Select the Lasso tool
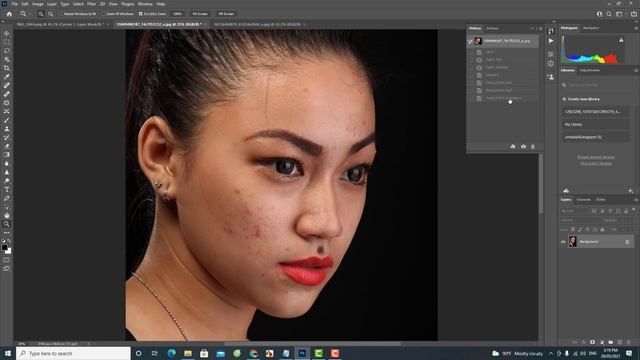 click(x=7, y=51)
